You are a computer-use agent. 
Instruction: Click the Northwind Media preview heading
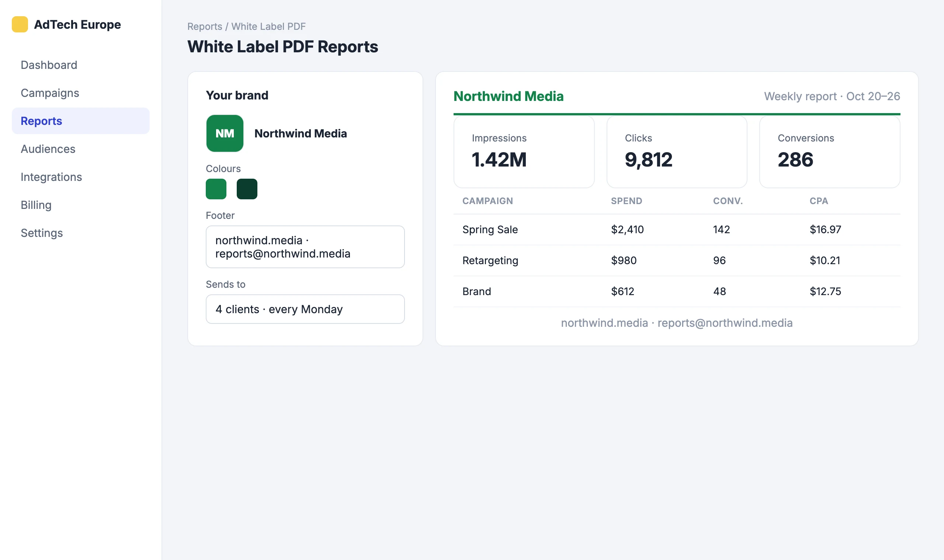[x=508, y=96]
